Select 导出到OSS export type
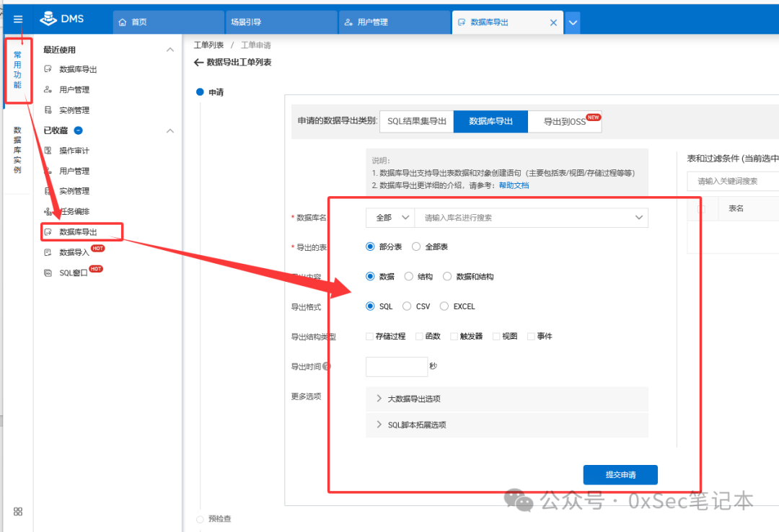This screenshot has height=532, width=779. (565, 122)
